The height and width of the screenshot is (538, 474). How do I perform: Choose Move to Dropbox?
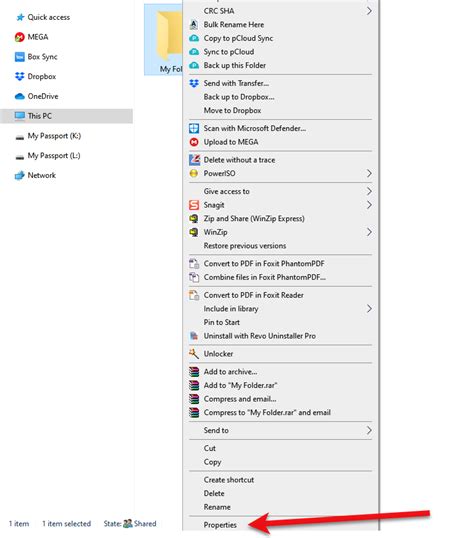point(232,110)
